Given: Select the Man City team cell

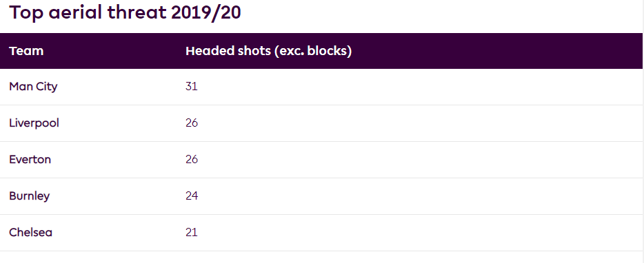Looking at the screenshot, I should point(33,87).
